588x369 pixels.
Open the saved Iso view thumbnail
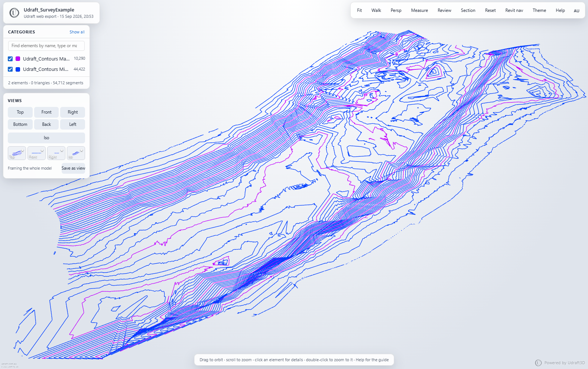76,153
